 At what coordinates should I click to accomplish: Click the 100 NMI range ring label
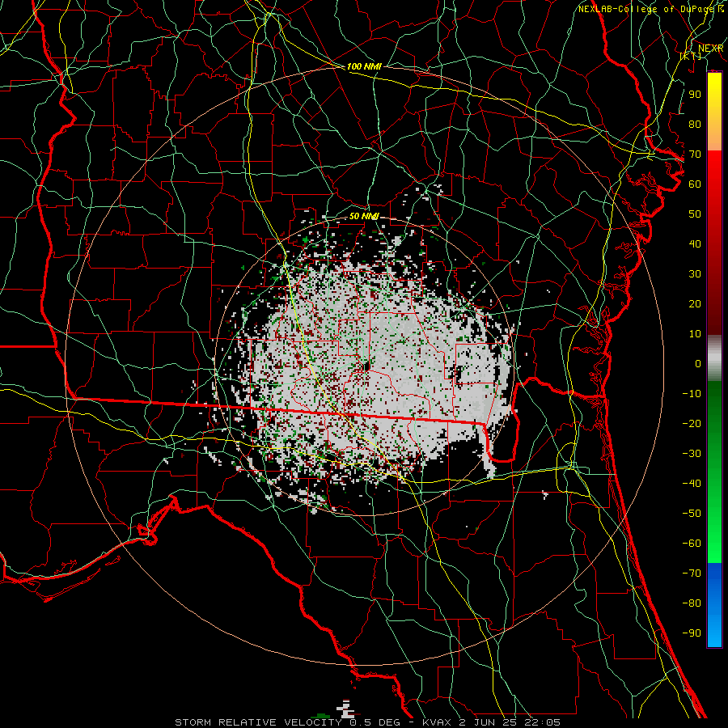click(x=364, y=66)
